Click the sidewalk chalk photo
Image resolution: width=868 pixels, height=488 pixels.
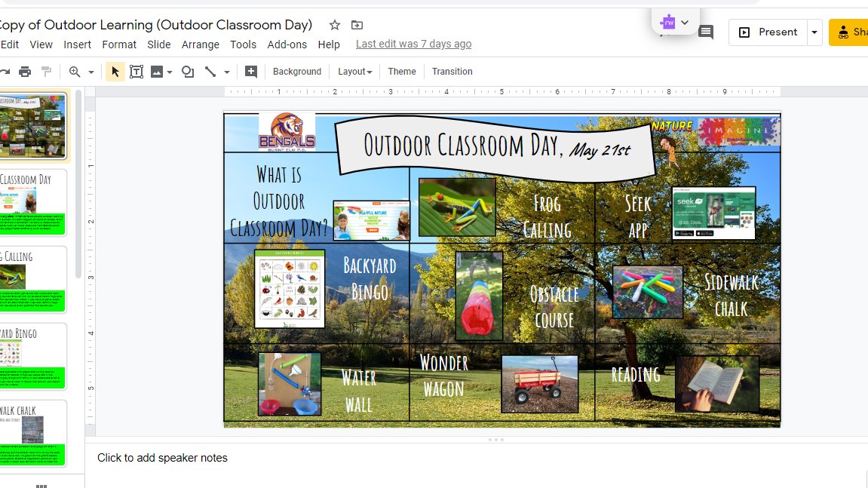(648, 292)
